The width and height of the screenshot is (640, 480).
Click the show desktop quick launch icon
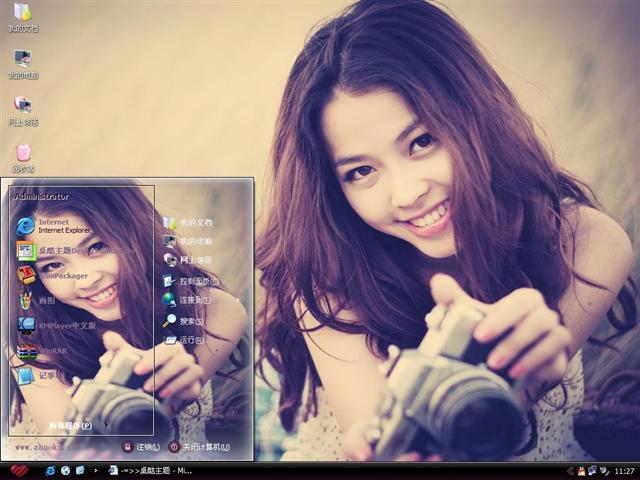pos(80,471)
